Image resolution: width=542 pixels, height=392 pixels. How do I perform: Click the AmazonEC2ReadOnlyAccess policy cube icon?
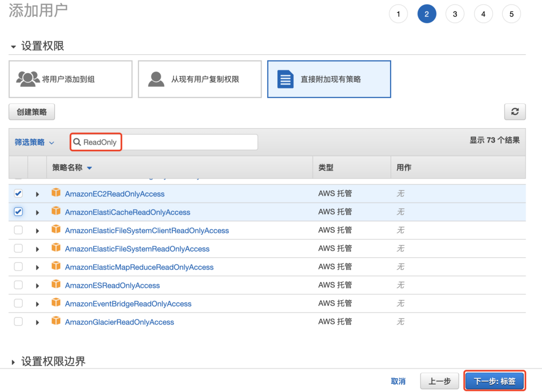tap(56, 193)
